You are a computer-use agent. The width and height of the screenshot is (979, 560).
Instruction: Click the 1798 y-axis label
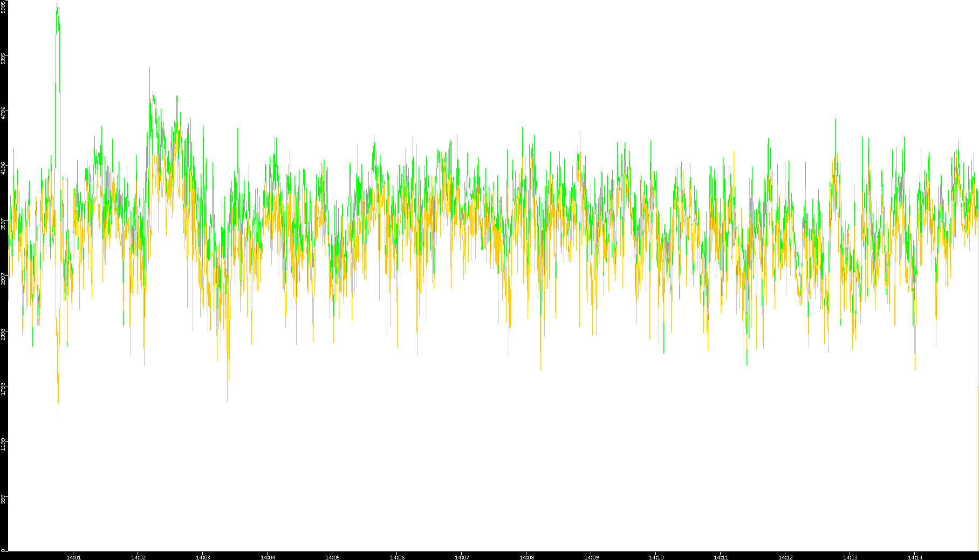tap(3, 389)
